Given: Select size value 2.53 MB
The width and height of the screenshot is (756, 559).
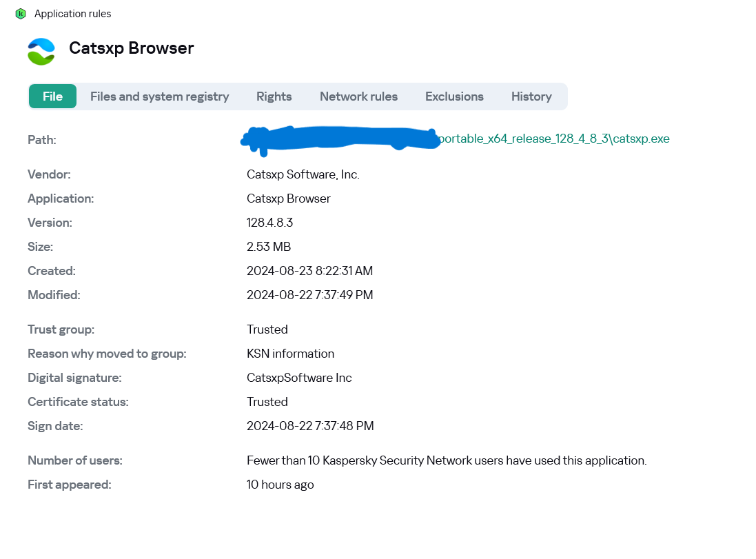Looking at the screenshot, I should click(269, 247).
